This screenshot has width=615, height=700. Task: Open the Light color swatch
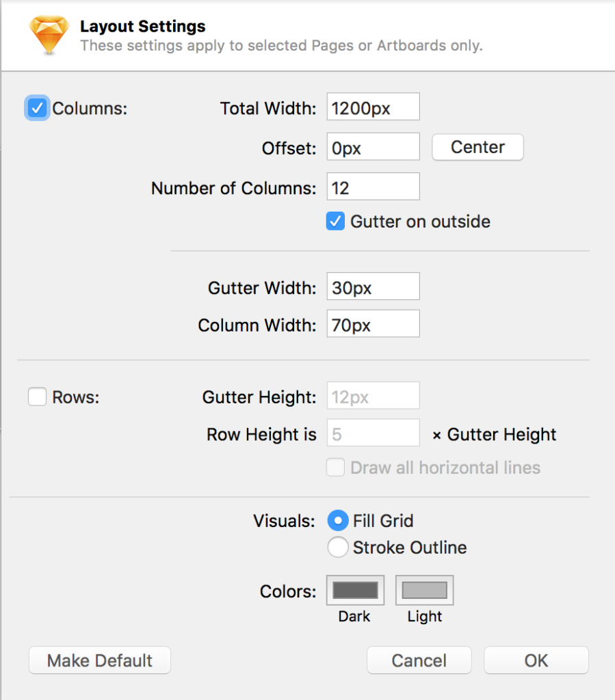click(424, 590)
